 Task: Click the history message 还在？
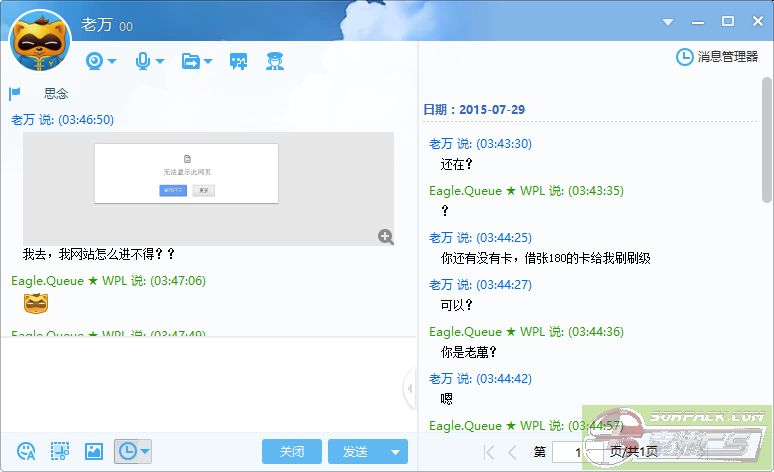pyautogui.click(x=456, y=164)
